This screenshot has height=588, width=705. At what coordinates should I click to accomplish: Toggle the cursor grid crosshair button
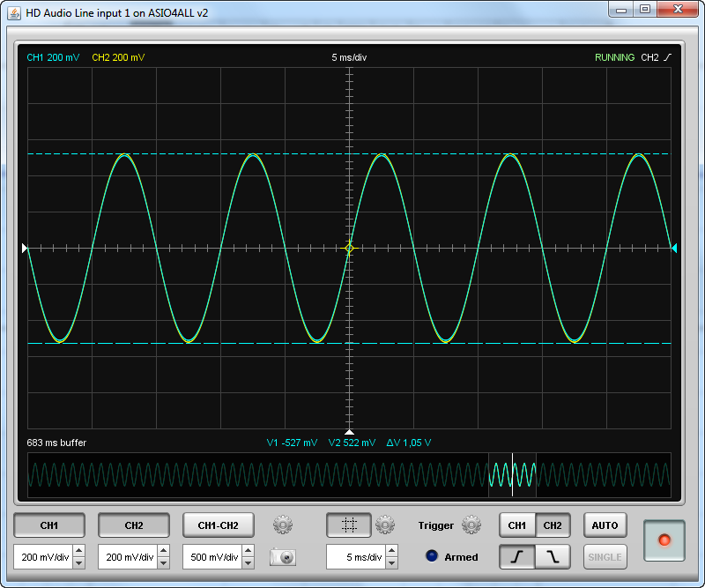pyautogui.click(x=349, y=525)
